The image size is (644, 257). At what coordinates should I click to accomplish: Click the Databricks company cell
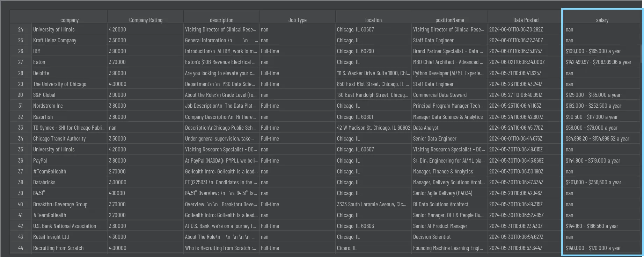[69, 182]
